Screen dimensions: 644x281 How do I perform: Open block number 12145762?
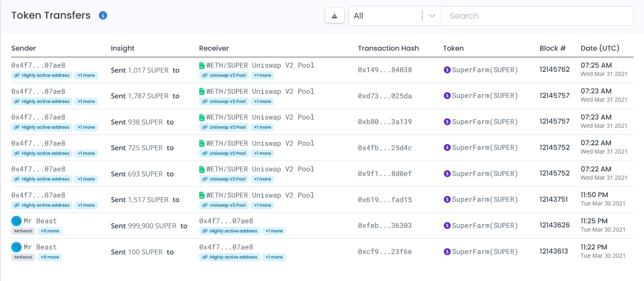click(554, 70)
